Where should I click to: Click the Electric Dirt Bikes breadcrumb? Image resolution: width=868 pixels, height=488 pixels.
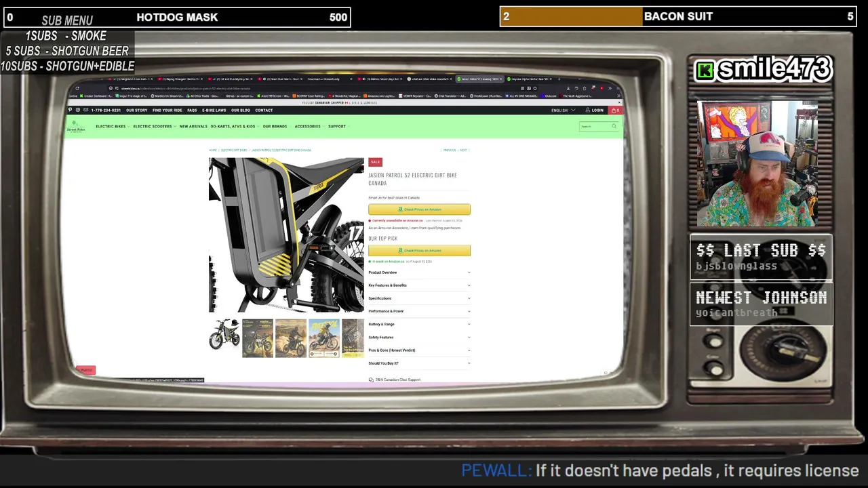tap(234, 150)
